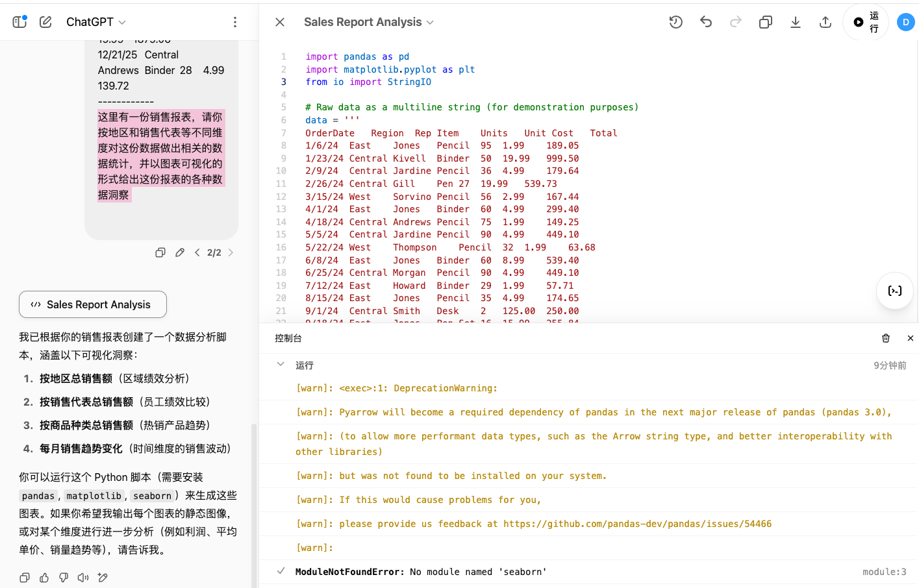Viewport: 919px width, 588px height.
Task: Select the ModuleNotFoundError seaborn message
Action: [x=421, y=572]
